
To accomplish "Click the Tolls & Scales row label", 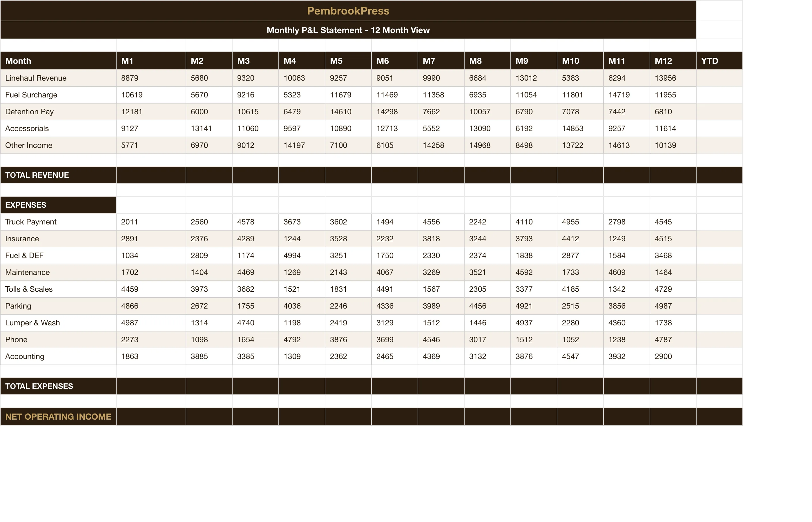I will pos(58,289).
